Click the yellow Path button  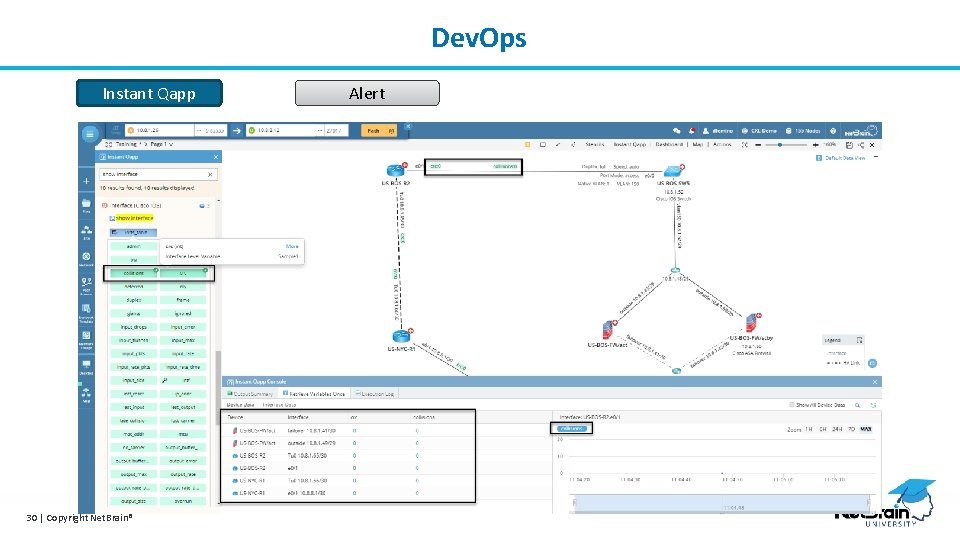pyautogui.click(x=379, y=130)
